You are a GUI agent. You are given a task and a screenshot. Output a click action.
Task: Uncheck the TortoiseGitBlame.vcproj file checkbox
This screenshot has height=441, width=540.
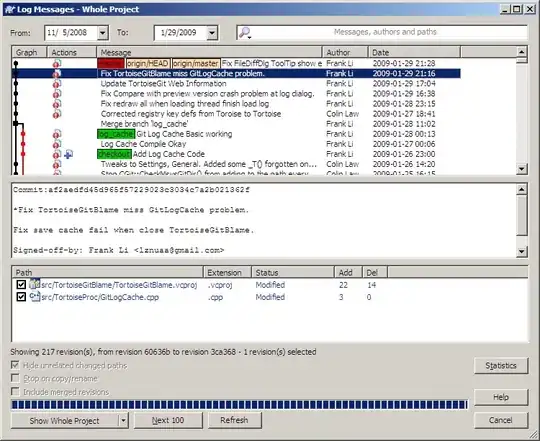point(21,285)
